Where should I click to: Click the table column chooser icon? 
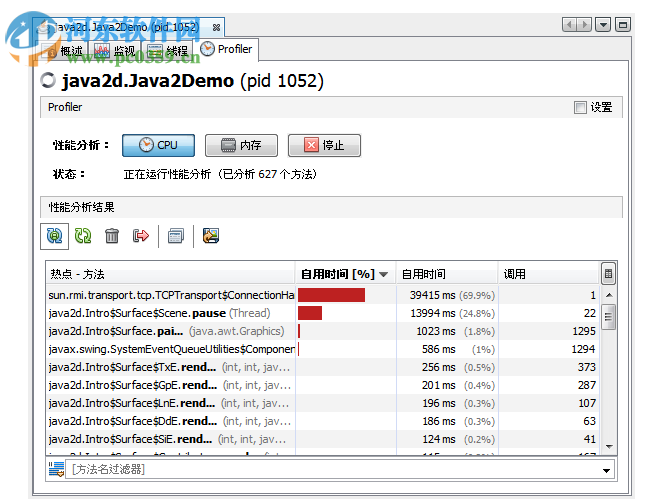(x=608, y=274)
